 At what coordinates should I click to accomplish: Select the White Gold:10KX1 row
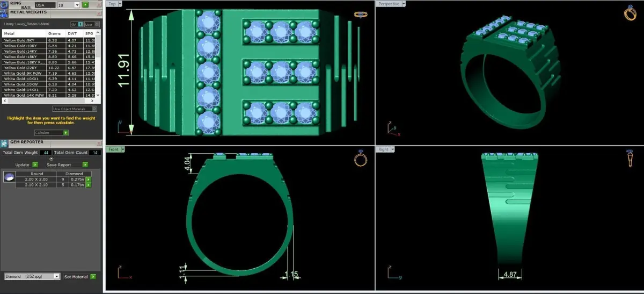click(x=49, y=79)
